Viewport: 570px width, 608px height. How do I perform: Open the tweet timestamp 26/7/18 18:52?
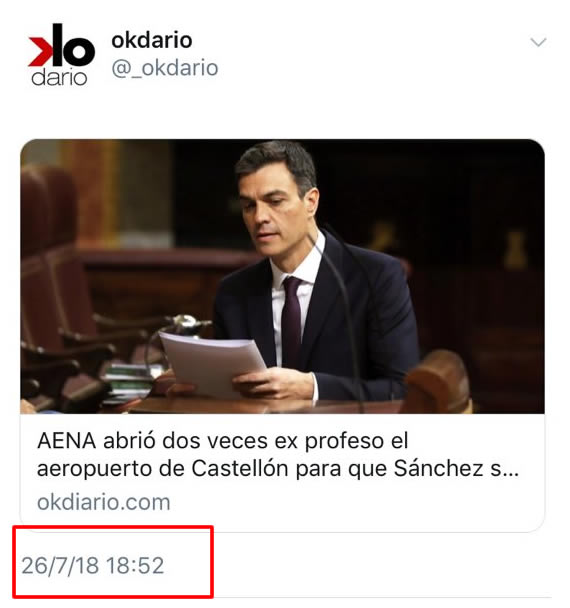93,565
